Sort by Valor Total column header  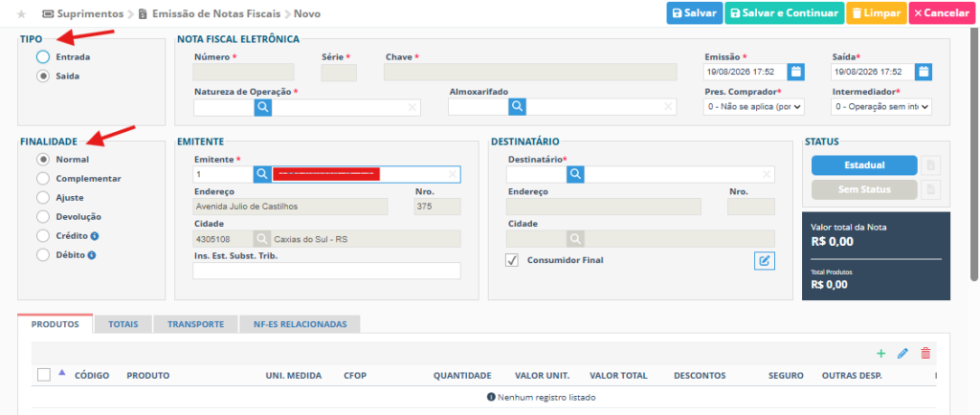click(619, 375)
